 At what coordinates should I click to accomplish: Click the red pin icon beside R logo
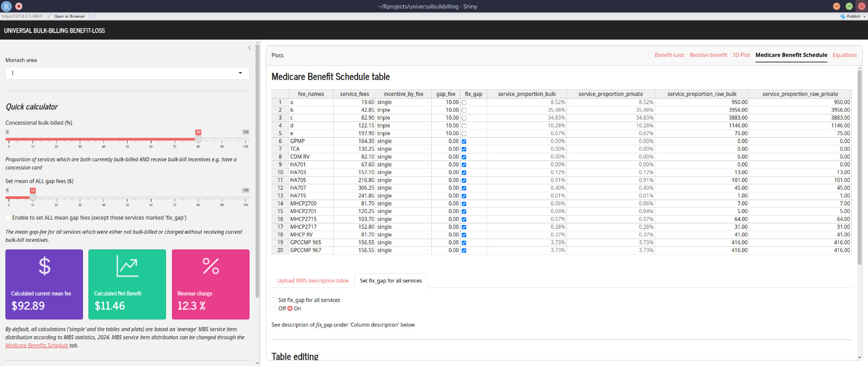click(19, 6)
